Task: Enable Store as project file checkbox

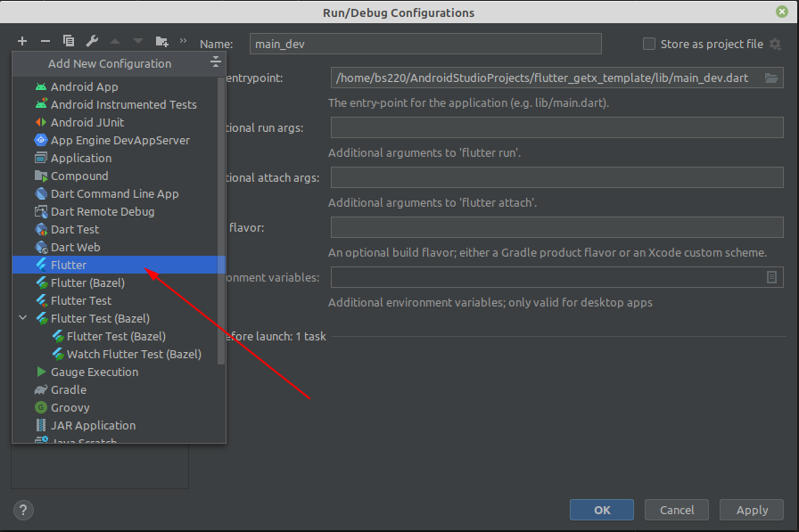Action: pos(648,44)
